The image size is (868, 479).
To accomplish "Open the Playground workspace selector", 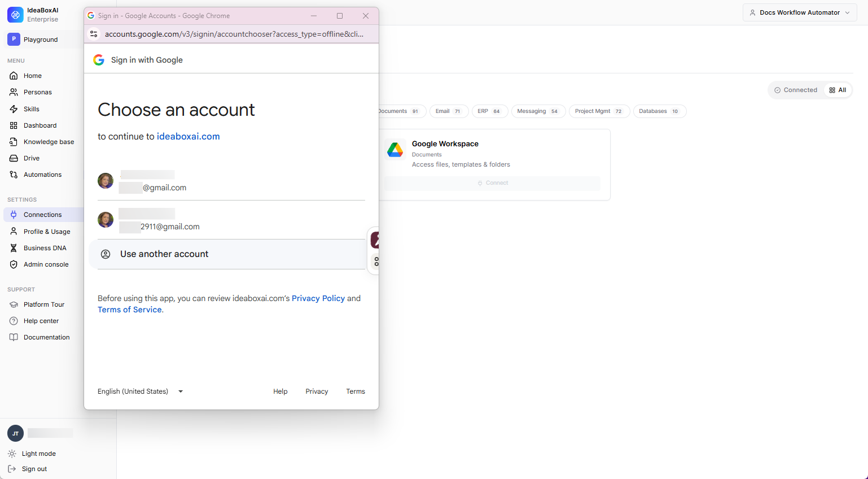I will point(42,40).
